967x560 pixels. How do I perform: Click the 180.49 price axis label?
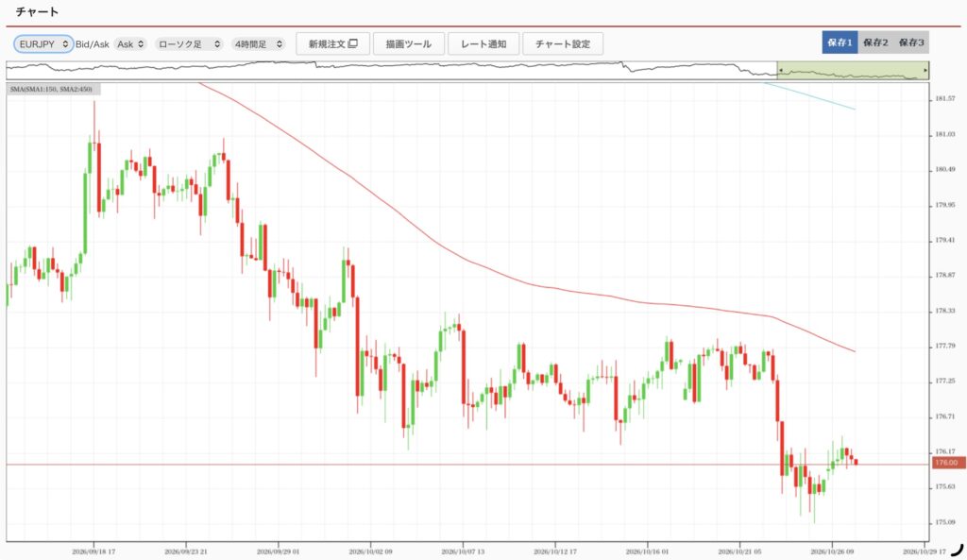click(x=944, y=170)
